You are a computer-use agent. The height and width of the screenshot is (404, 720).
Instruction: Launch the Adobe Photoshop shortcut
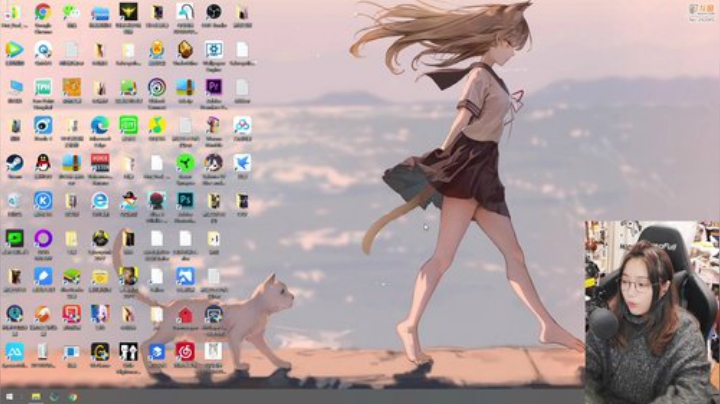(x=185, y=201)
